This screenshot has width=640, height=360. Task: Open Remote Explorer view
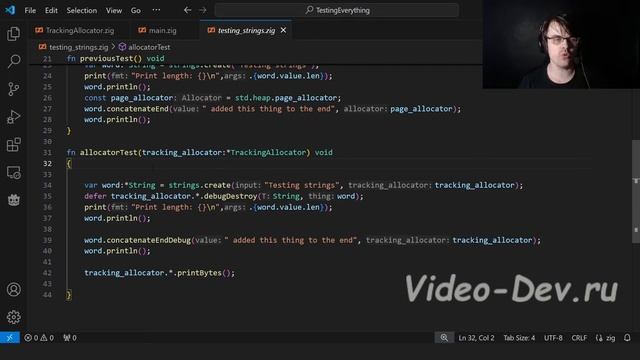(x=13, y=172)
